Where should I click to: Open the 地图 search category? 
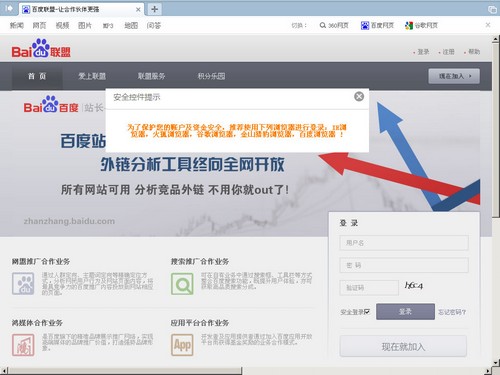tap(131, 25)
